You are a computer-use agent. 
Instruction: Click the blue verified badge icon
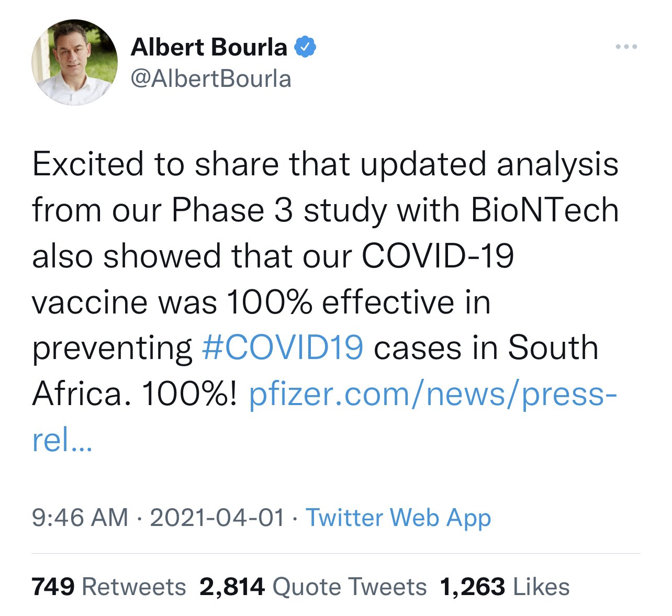305,47
